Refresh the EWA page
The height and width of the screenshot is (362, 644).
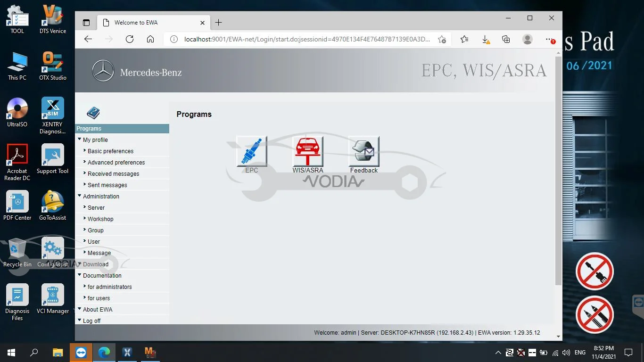(x=130, y=39)
